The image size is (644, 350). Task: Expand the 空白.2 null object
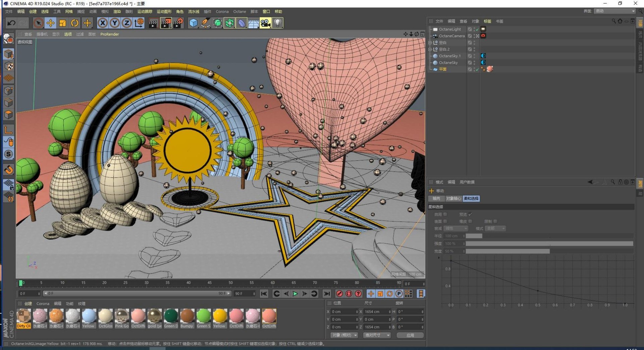(x=430, y=49)
